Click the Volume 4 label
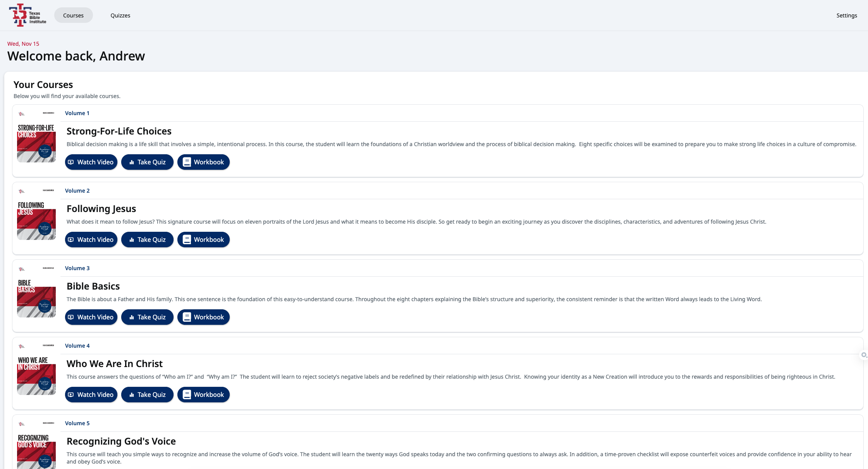 coord(77,346)
